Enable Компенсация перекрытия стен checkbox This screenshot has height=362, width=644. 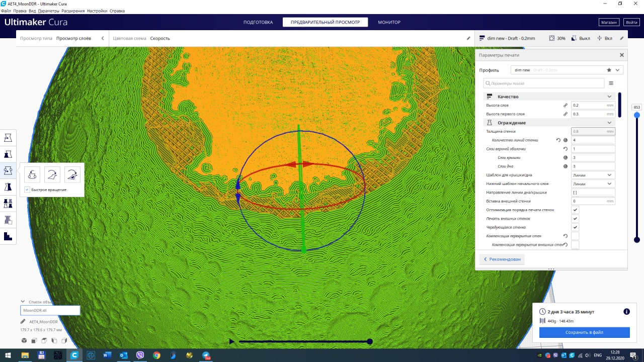click(x=575, y=236)
